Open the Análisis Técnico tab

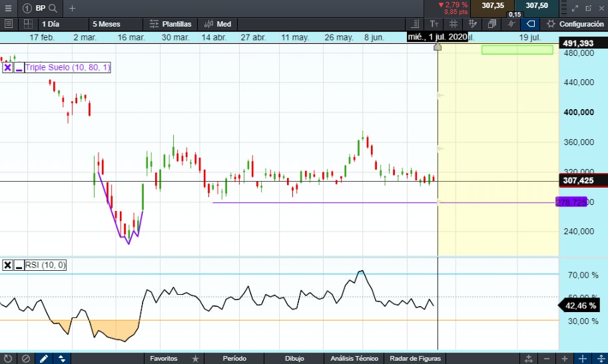tap(354, 359)
